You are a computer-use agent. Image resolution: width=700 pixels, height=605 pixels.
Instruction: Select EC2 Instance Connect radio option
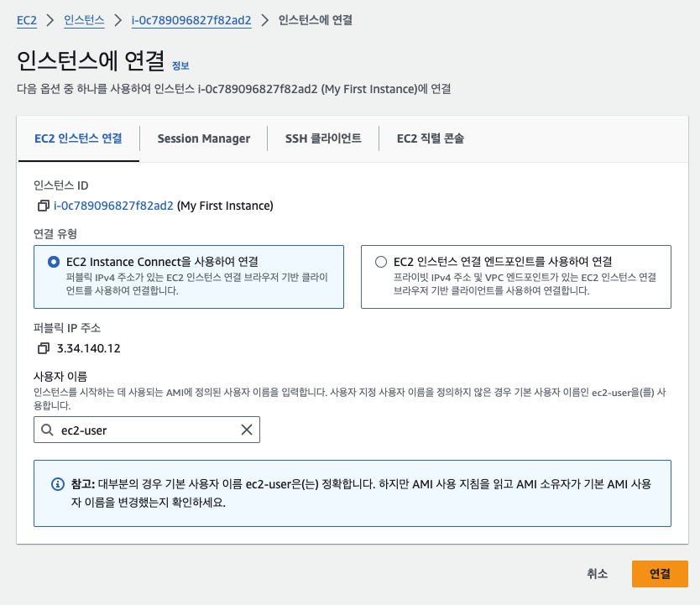54,262
